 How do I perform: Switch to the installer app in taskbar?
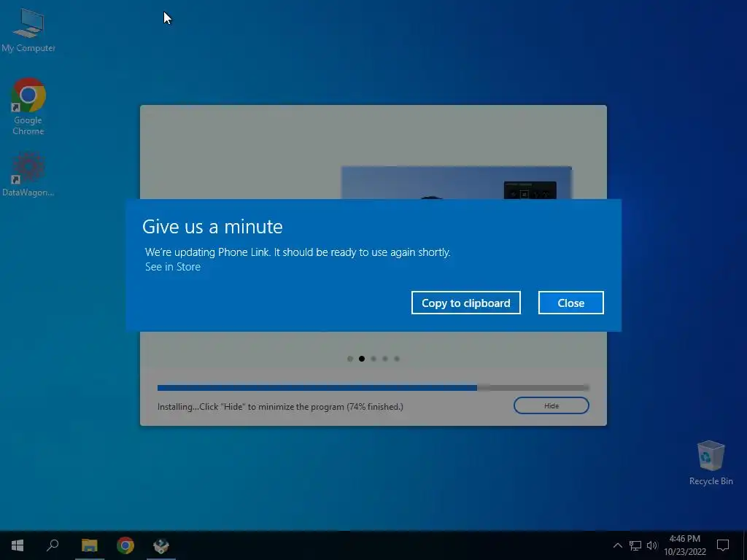[161, 545]
